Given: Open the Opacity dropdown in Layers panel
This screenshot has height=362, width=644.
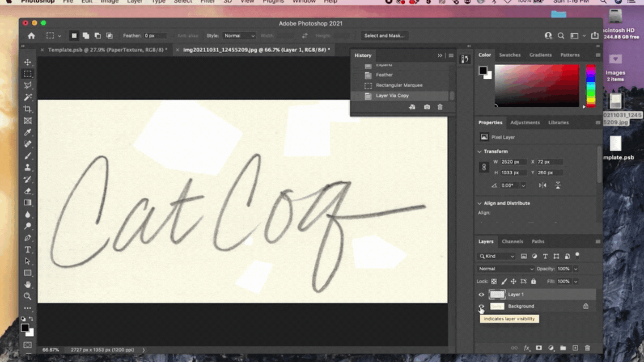Looking at the screenshot, I should pos(576,269).
